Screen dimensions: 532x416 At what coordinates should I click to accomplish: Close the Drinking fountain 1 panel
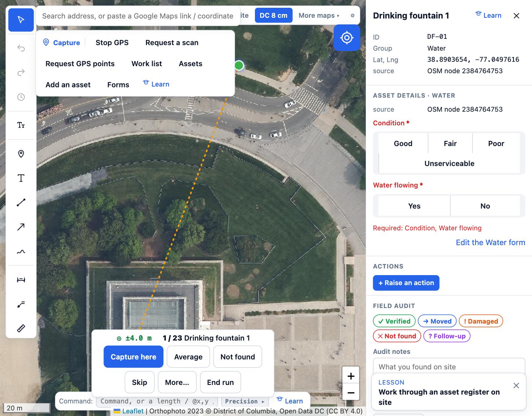click(x=516, y=16)
